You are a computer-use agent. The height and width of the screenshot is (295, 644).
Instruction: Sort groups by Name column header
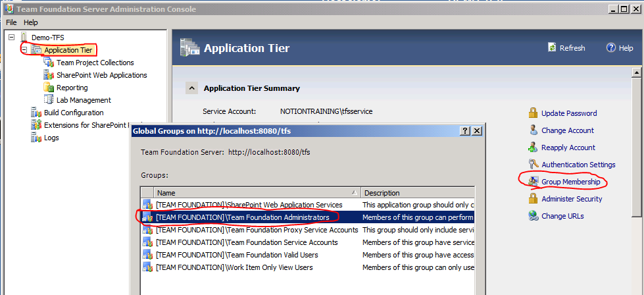coord(257,193)
